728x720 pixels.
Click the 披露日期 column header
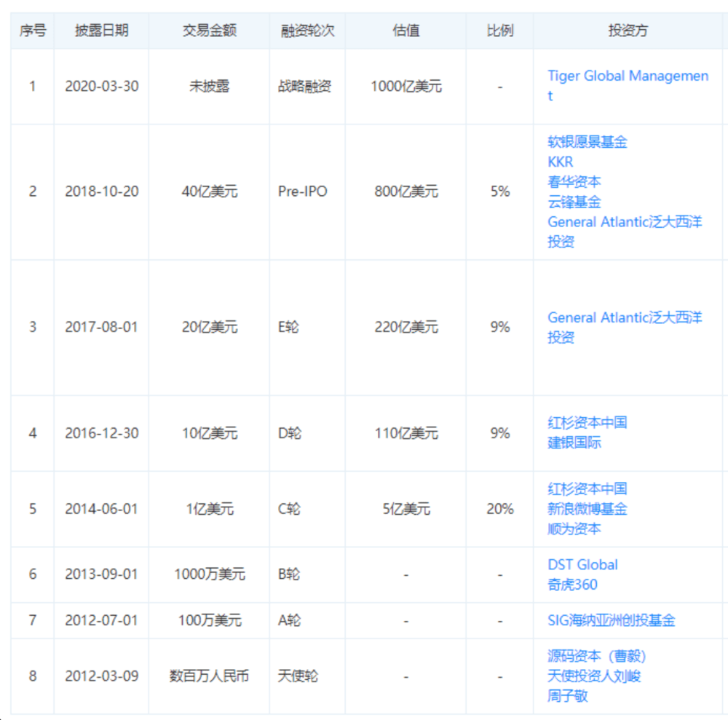pos(102,31)
